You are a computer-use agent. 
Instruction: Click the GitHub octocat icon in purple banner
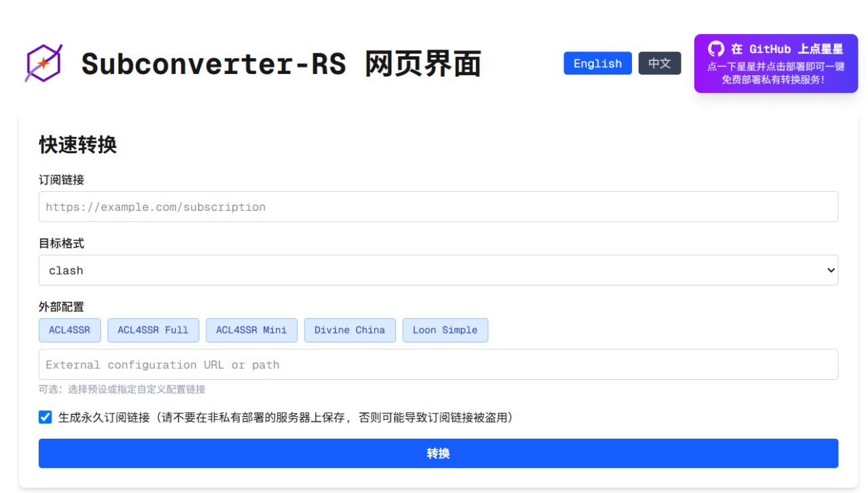[716, 49]
